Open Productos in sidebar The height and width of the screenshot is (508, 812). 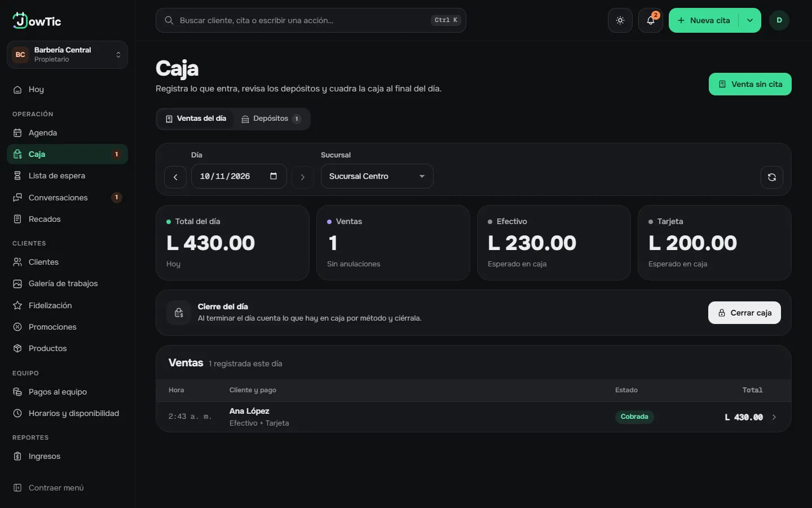click(x=67, y=348)
